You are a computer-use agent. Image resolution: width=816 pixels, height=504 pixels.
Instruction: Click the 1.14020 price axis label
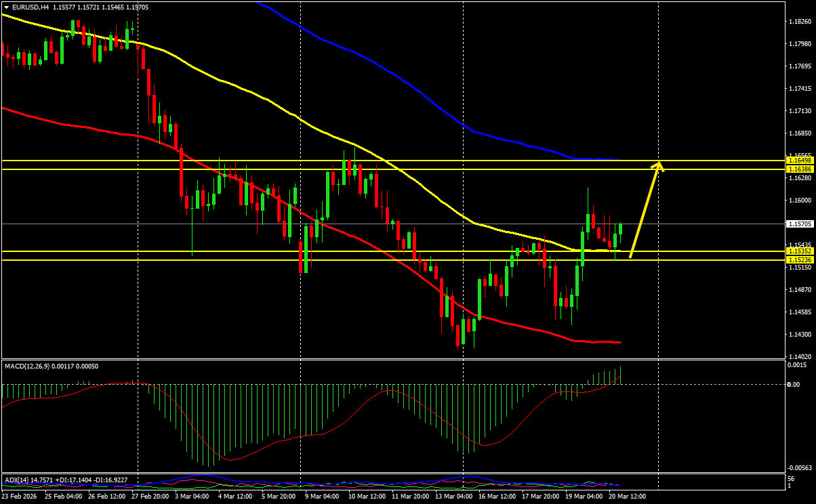800,357
